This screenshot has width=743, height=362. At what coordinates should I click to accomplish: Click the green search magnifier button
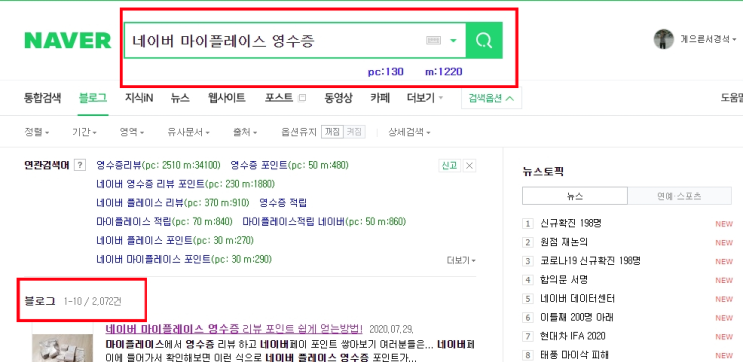tap(484, 41)
